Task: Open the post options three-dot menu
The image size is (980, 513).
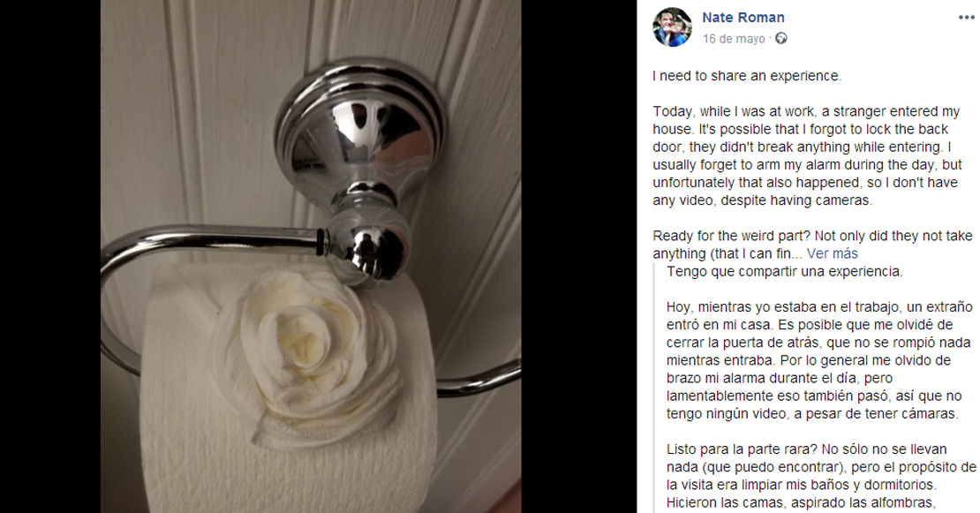Action: pos(966,18)
